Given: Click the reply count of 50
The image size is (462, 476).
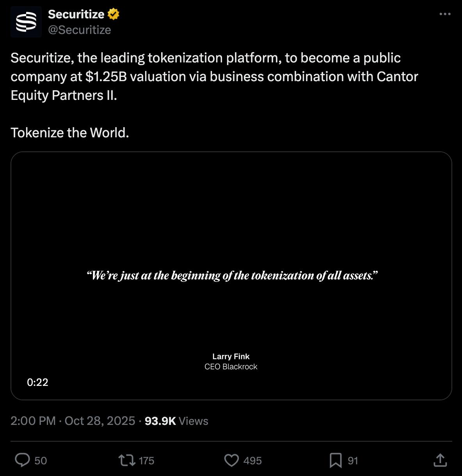Looking at the screenshot, I should click(41, 461).
